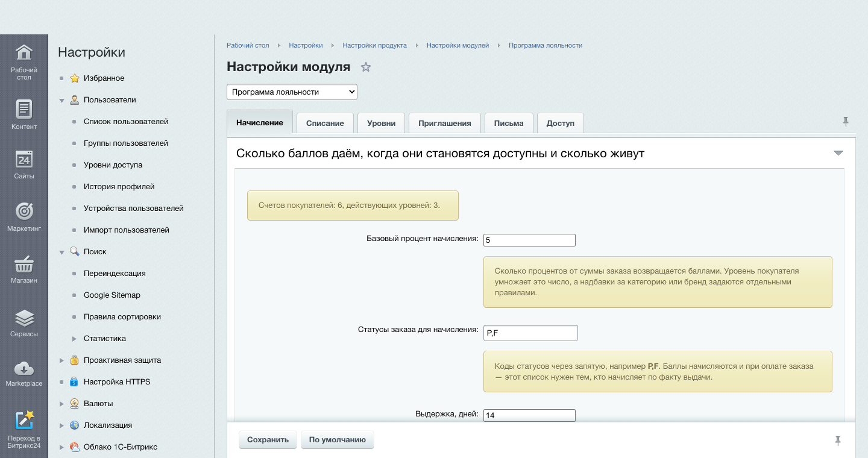
Task: Click the Настройка HTTPS icon
Action: point(75,382)
